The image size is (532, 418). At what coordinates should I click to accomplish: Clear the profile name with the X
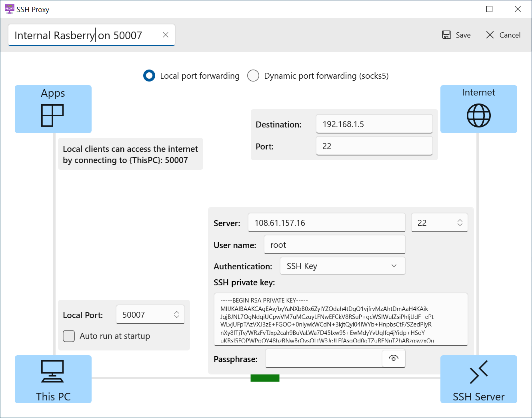(x=166, y=35)
